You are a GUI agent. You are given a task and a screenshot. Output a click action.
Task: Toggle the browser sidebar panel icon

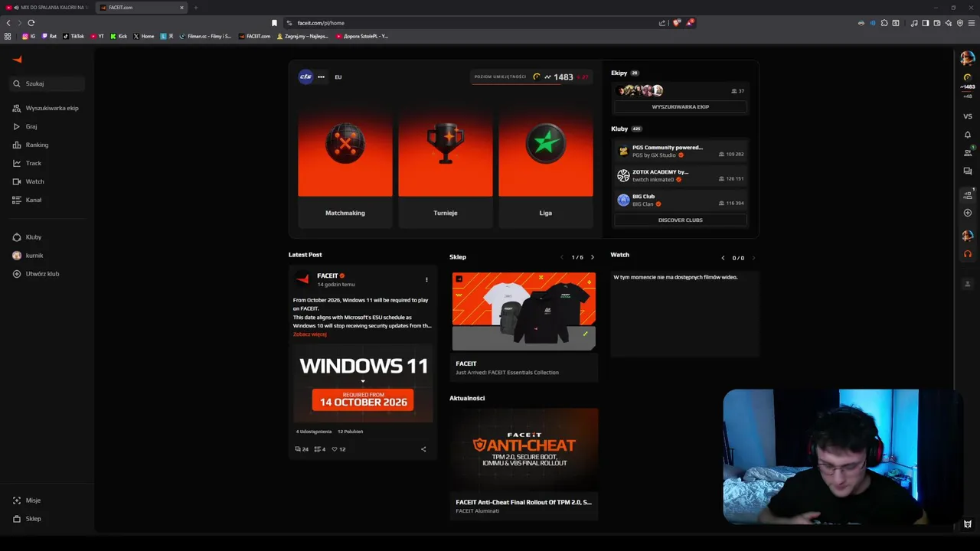tap(925, 23)
